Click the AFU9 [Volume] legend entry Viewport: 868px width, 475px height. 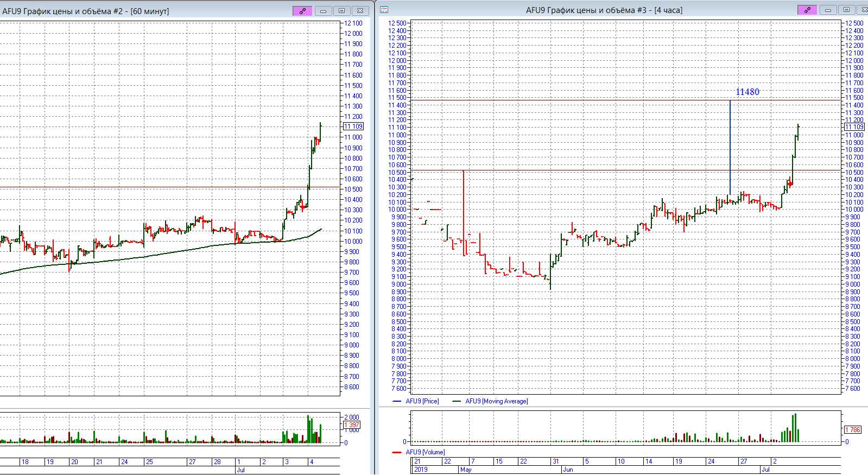(x=425, y=452)
